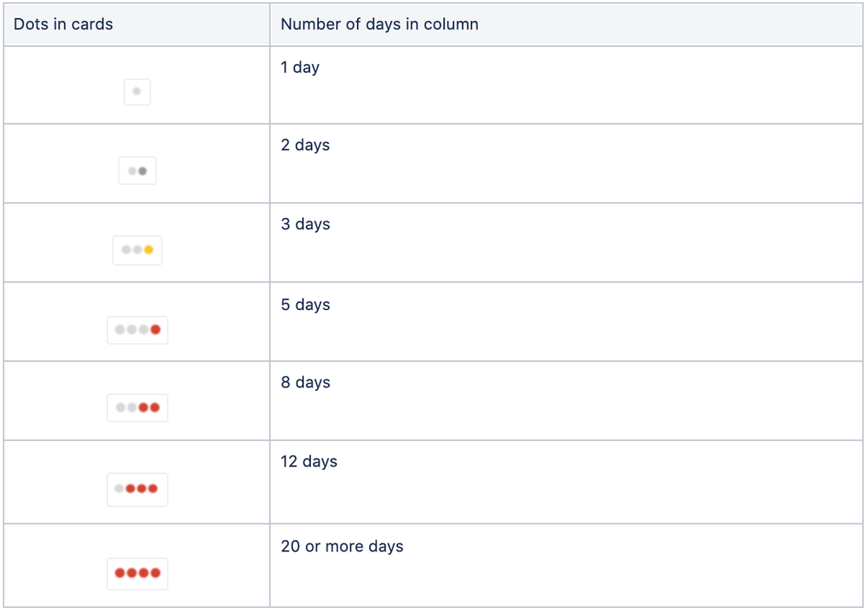Click the single grey dot card icon
Viewport: 868px width, 613px height.
click(137, 92)
